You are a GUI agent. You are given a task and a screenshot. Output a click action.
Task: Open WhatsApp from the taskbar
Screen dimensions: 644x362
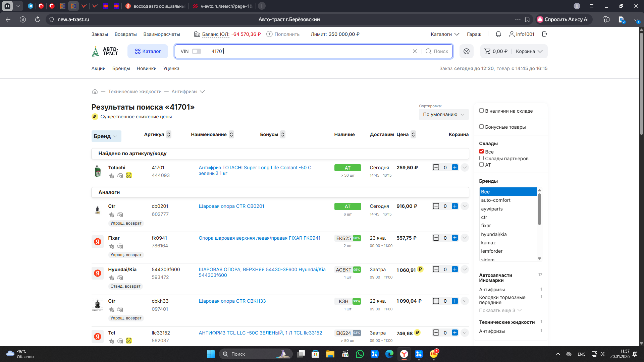[x=360, y=354]
